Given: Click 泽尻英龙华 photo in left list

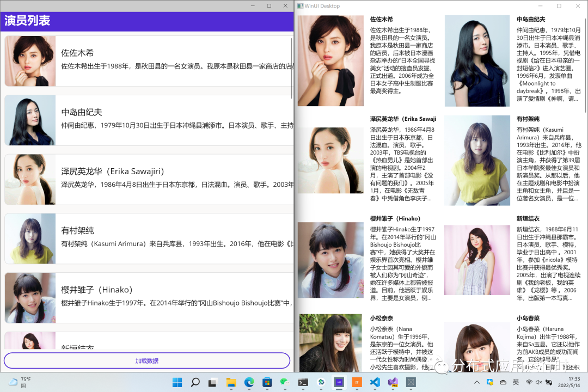Looking at the screenshot, I should click(x=30, y=179).
